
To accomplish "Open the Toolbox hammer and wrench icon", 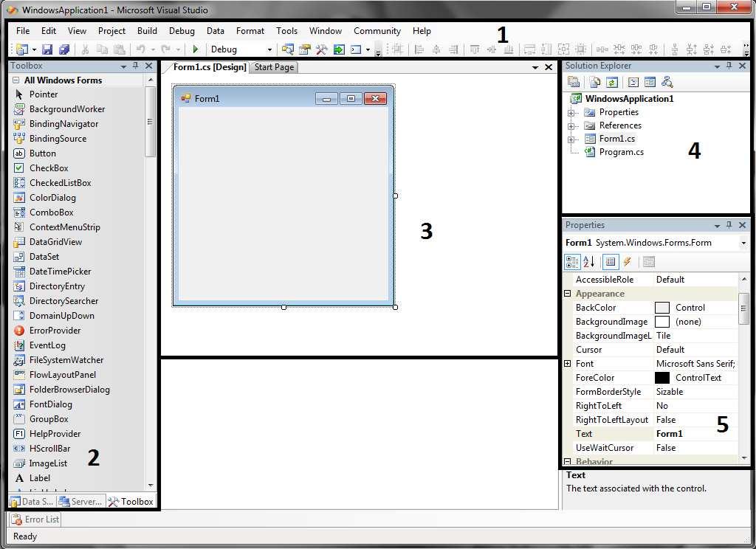I will click(x=322, y=49).
